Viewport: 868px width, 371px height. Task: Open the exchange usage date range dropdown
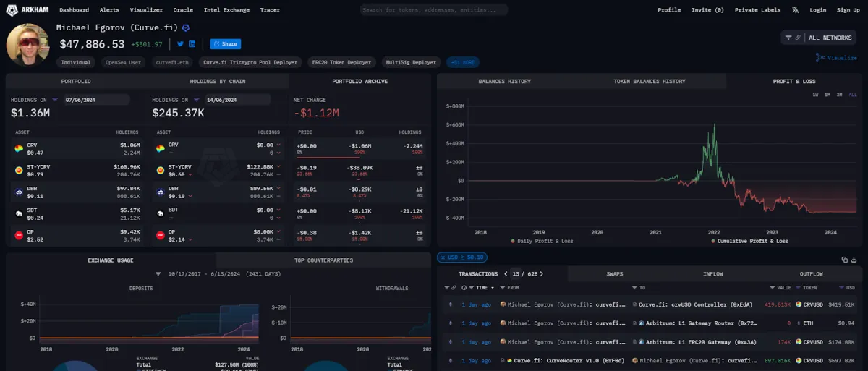pos(218,274)
